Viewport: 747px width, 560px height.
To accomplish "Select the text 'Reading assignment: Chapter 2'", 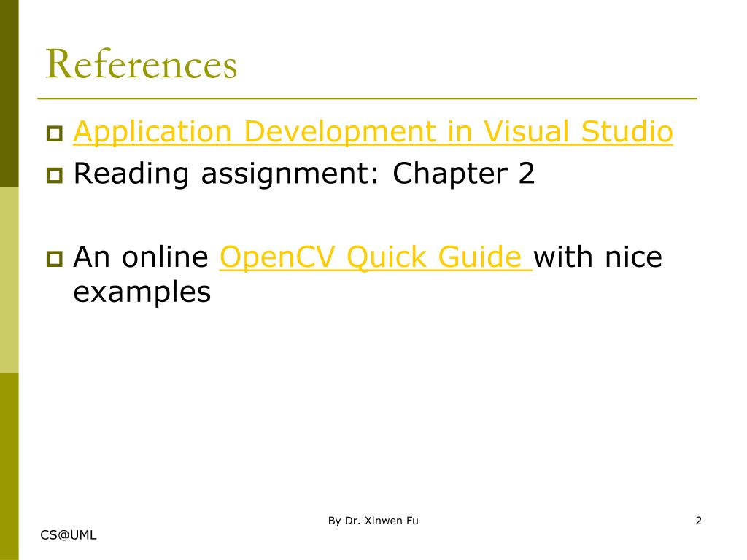I will click(x=304, y=174).
